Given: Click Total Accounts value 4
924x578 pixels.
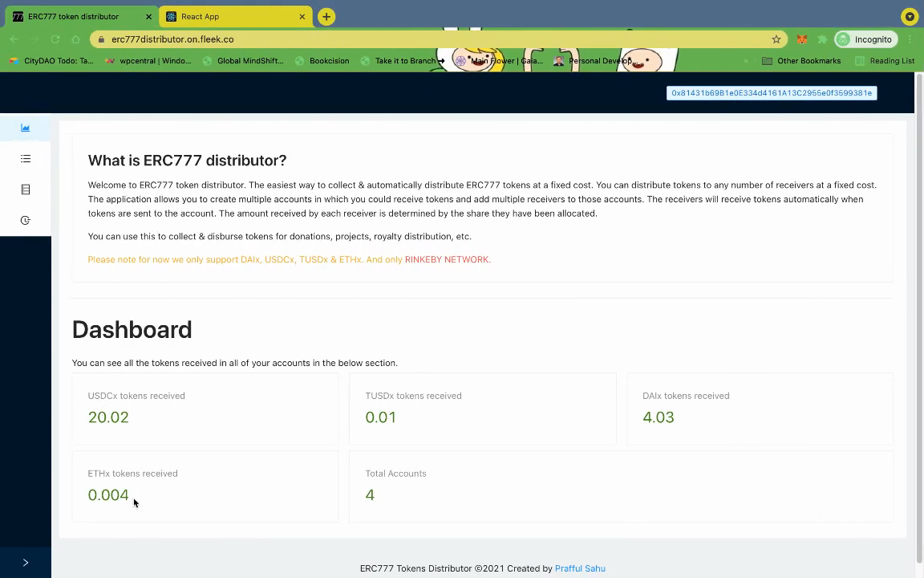Looking at the screenshot, I should (370, 495).
